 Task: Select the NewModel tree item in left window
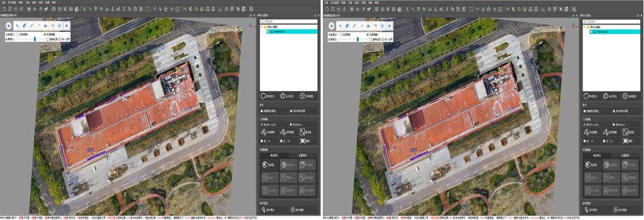292,31
